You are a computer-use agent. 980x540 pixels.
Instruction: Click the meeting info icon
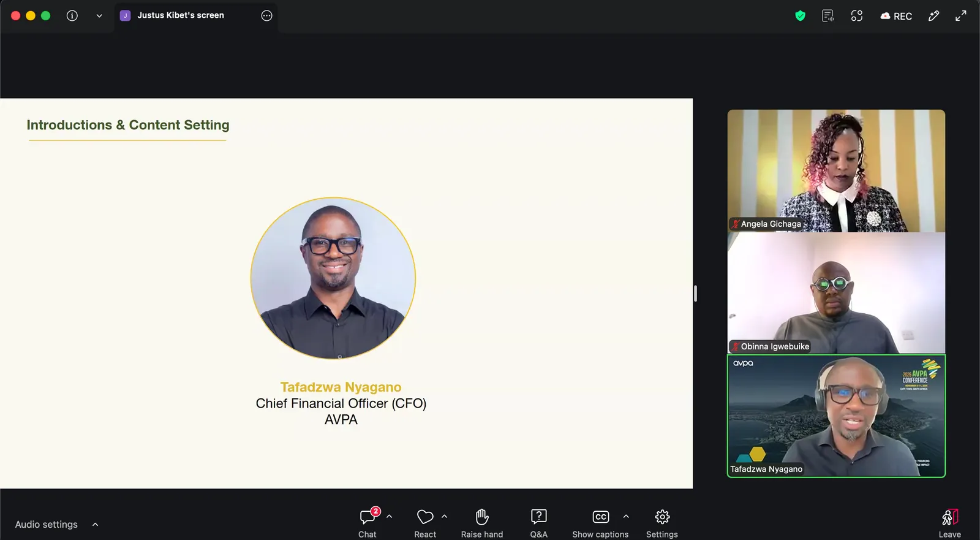coord(72,16)
